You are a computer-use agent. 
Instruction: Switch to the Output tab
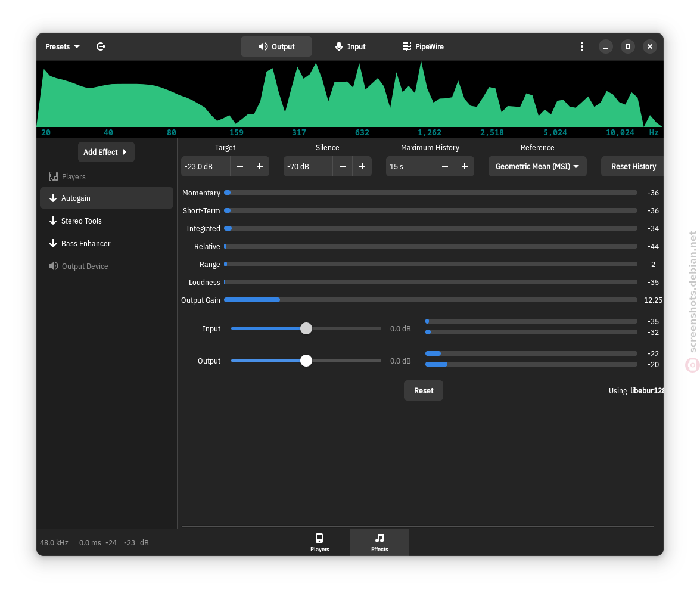point(276,46)
